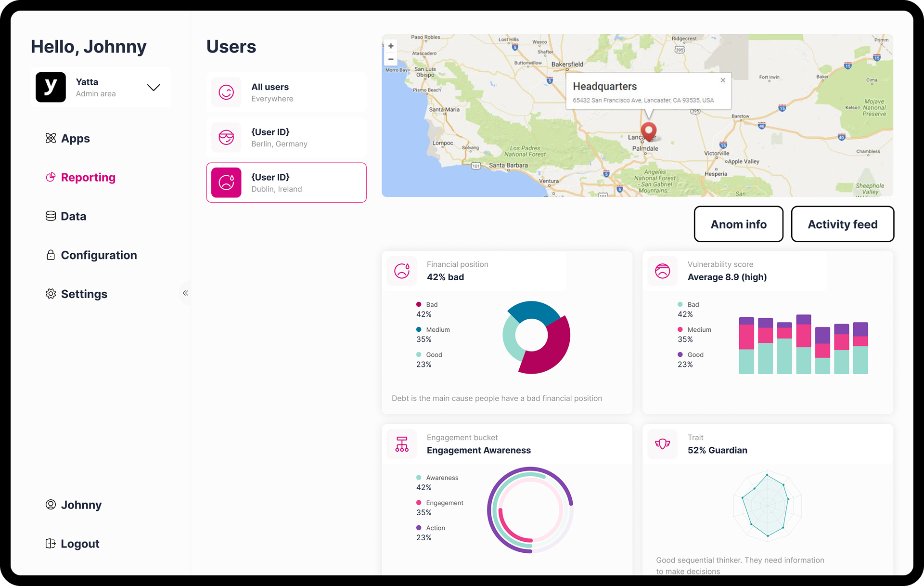
Task: Zoom out on the map
Action: (391, 59)
